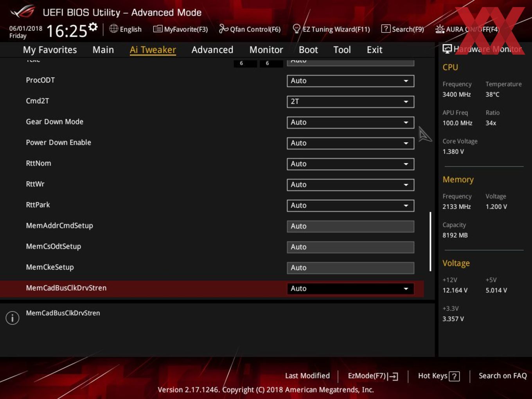Expand the RttNom dropdown

[350, 164]
